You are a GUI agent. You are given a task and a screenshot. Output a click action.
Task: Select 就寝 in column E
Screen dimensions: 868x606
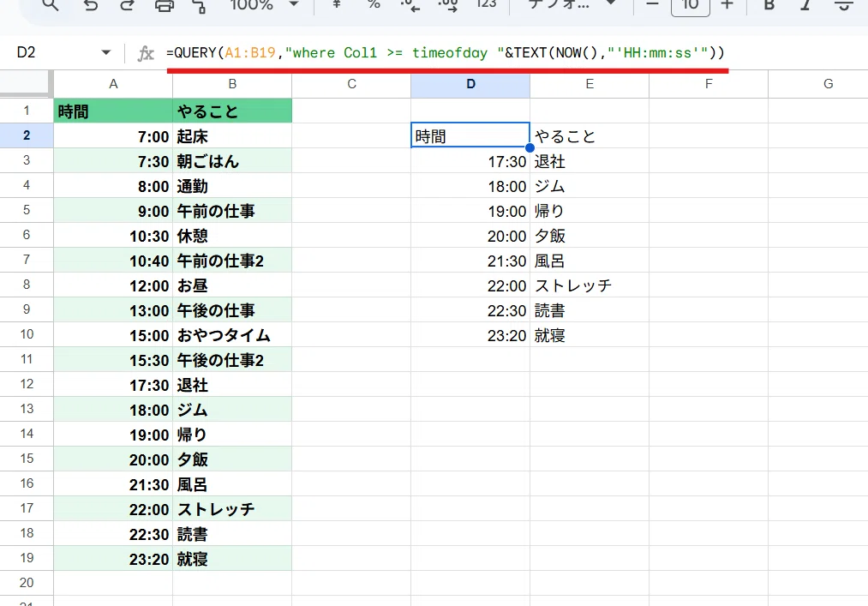point(590,334)
